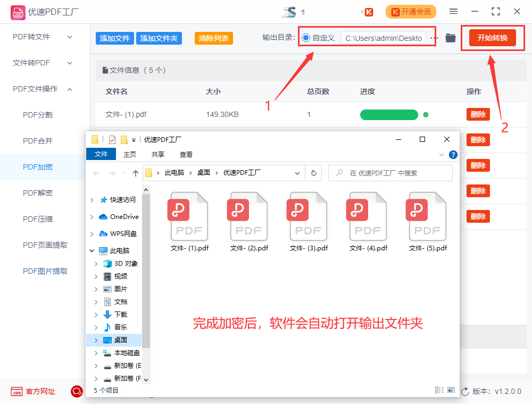Select 文件- (5).pdf icon in Explorer
Image resolution: width=532 pixels, height=404 pixels.
pyautogui.click(x=428, y=216)
